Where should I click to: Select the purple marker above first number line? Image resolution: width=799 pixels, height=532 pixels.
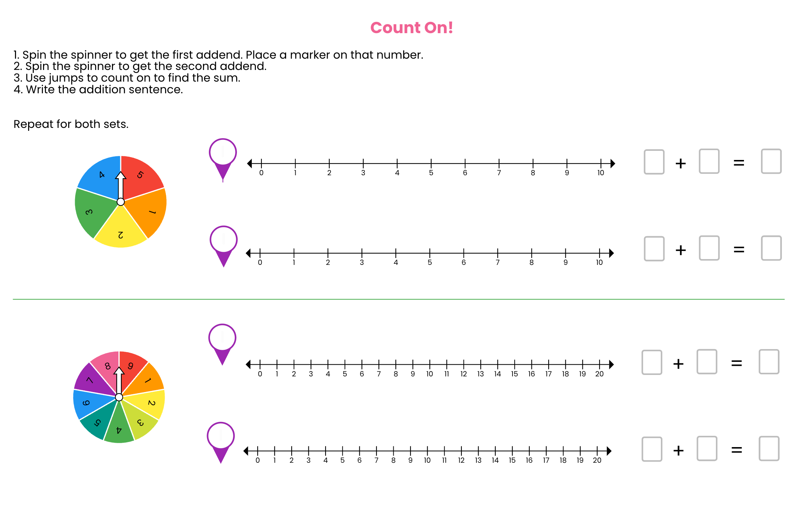(223, 160)
